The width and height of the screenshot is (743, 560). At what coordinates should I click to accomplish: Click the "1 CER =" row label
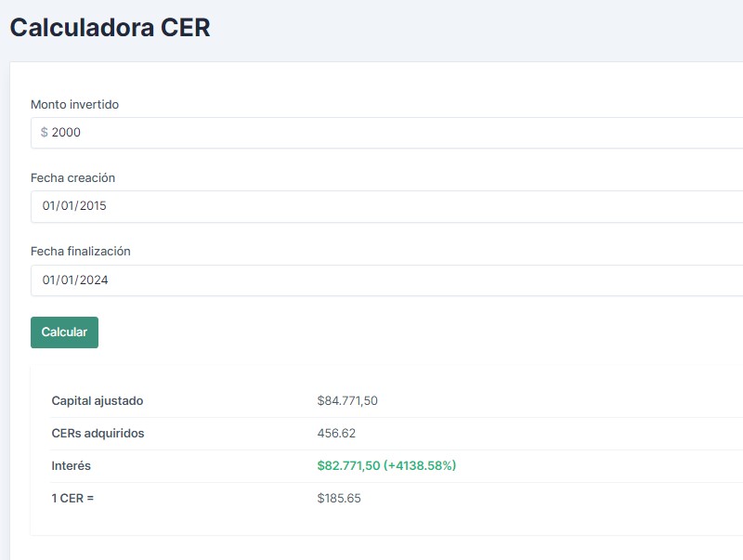73,499
